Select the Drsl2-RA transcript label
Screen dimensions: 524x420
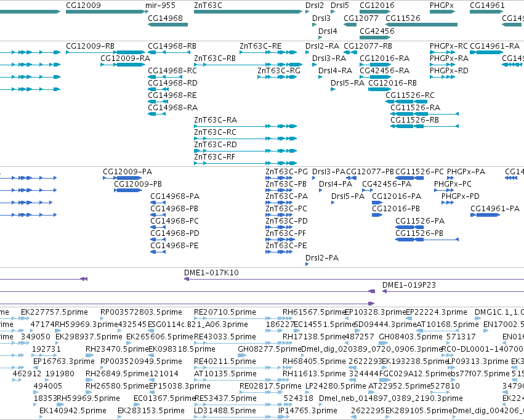tap(322, 46)
